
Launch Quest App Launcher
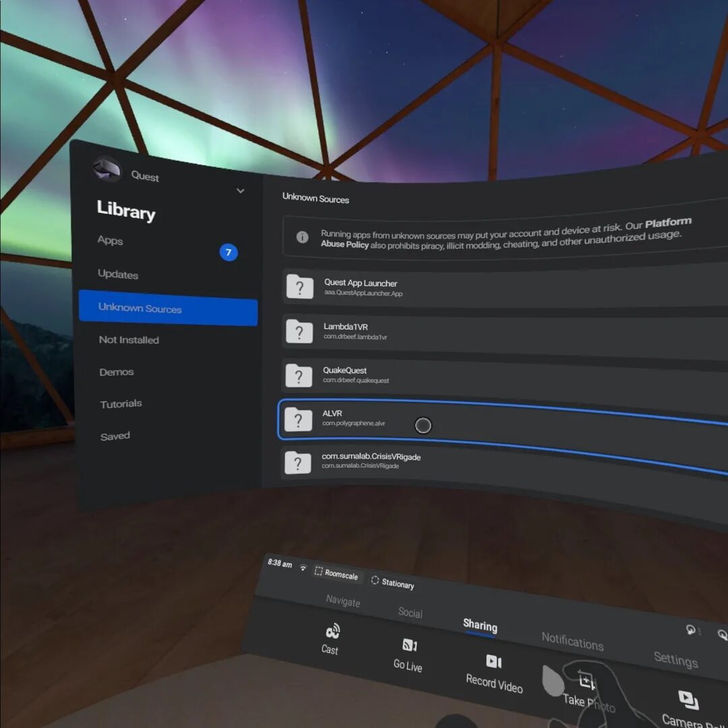pos(505,286)
